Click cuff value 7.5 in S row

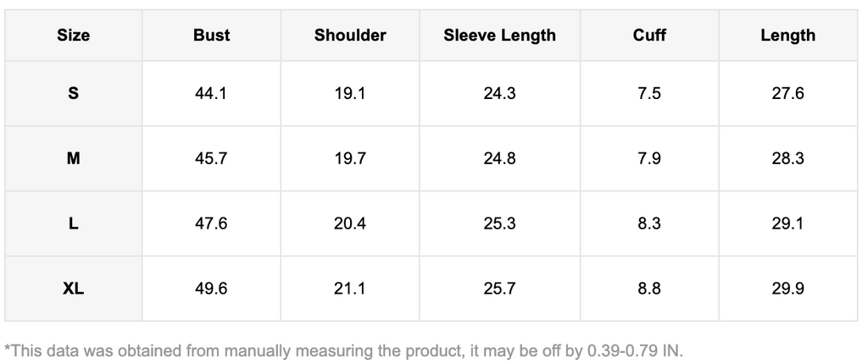click(649, 94)
